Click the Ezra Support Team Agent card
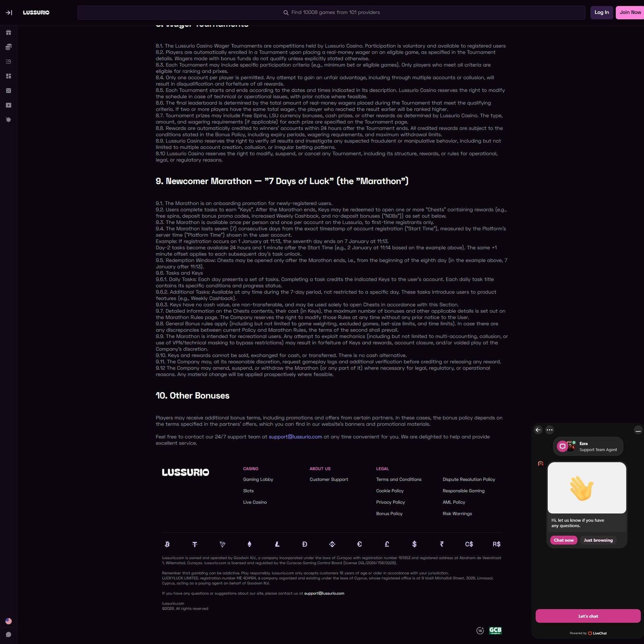The height and width of the screenshot is (644, 644). pos(588,446)
